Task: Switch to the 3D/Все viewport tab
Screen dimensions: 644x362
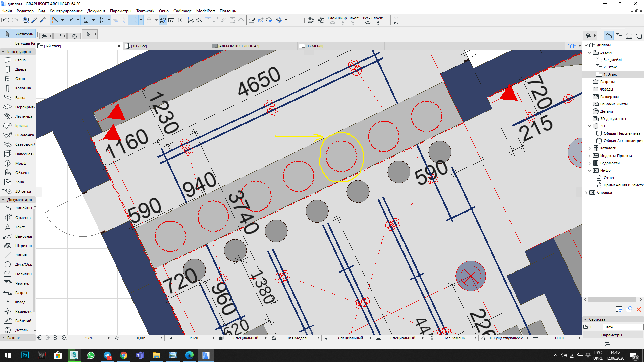Action: tap(139, 46)
